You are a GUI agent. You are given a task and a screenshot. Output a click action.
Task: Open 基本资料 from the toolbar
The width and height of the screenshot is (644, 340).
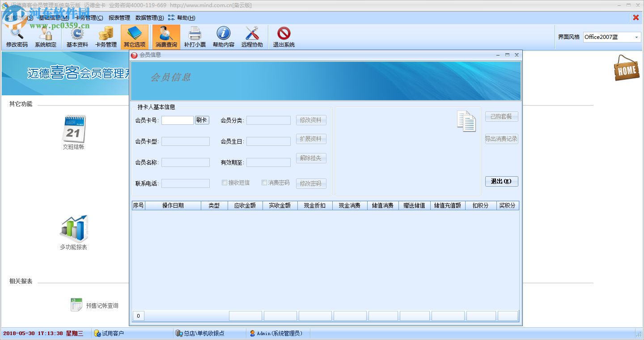[x=77, y=37]
